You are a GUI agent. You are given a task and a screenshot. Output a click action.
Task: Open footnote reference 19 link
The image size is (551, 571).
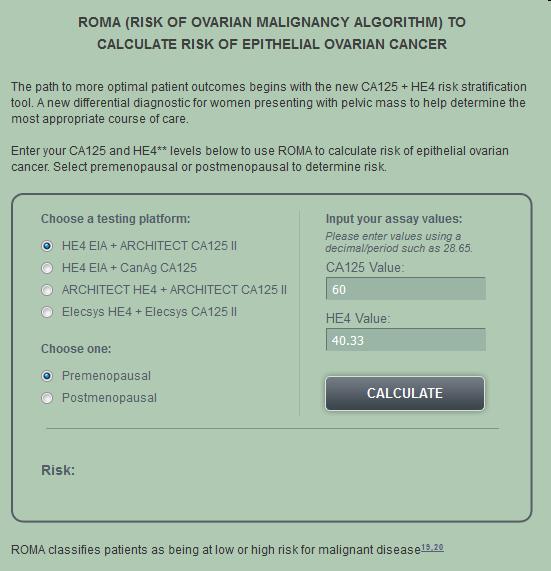[426, 547]
